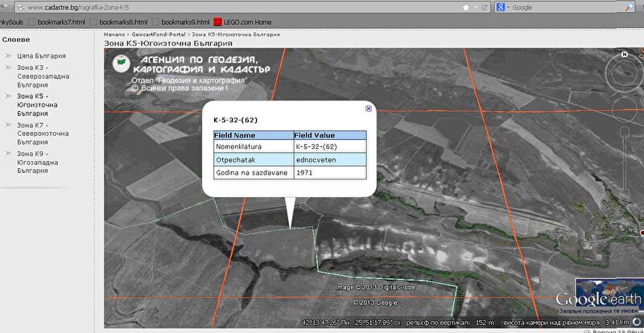Click the K-5-32-(62) value cell in the table
Viewport: 644px width, 333px height.
[330, 146]
